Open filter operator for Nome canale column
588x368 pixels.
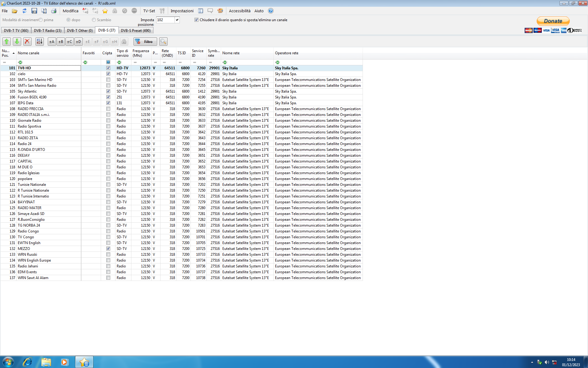tap(20, 62)
